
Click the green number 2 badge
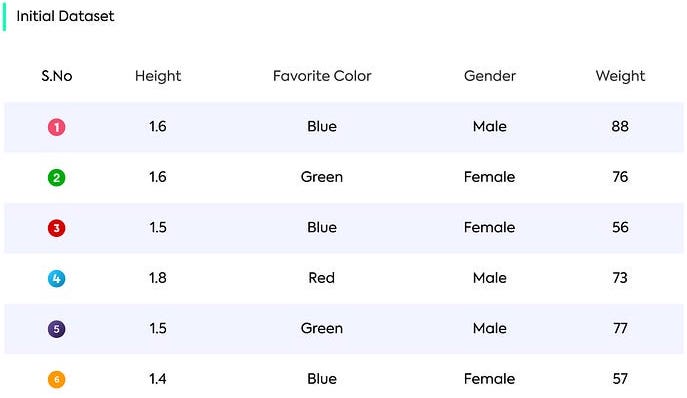pyautogui.click(x=57, y=178)
